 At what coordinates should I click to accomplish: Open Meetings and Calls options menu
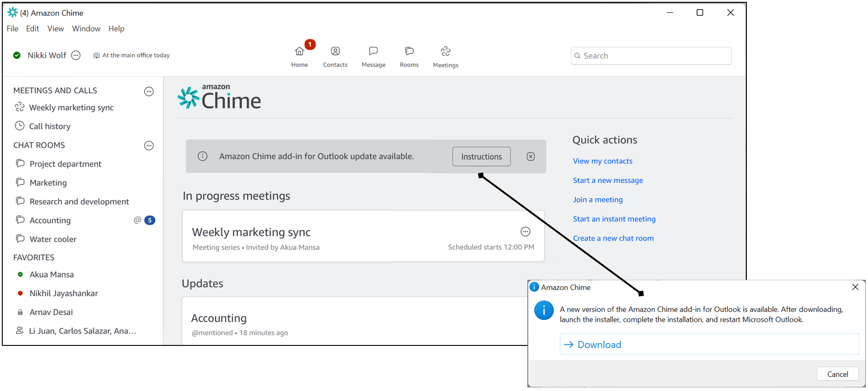coord(149,91)
